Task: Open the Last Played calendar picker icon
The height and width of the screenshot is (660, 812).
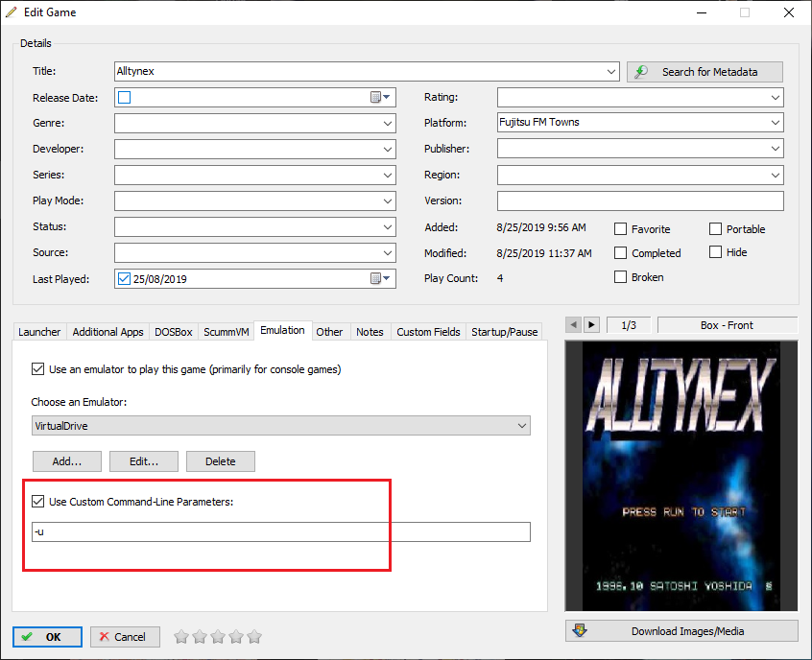Action: pyautogui.click(x=380, y=278)
